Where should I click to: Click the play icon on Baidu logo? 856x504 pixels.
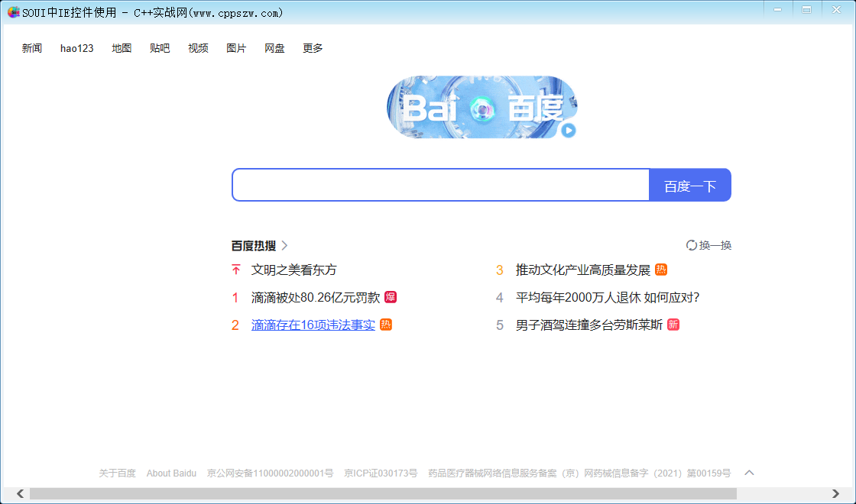[x=569, y=131]
